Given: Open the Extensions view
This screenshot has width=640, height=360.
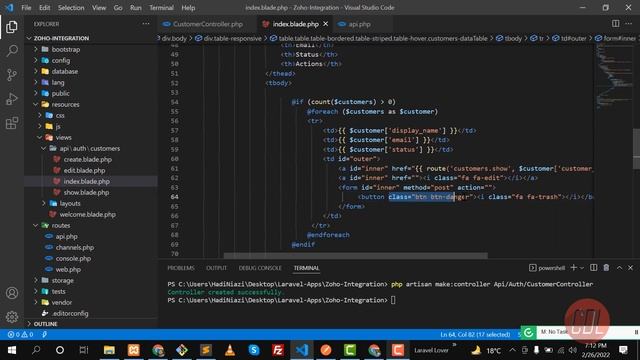Looking at the screenshot, I should point(12,123).
